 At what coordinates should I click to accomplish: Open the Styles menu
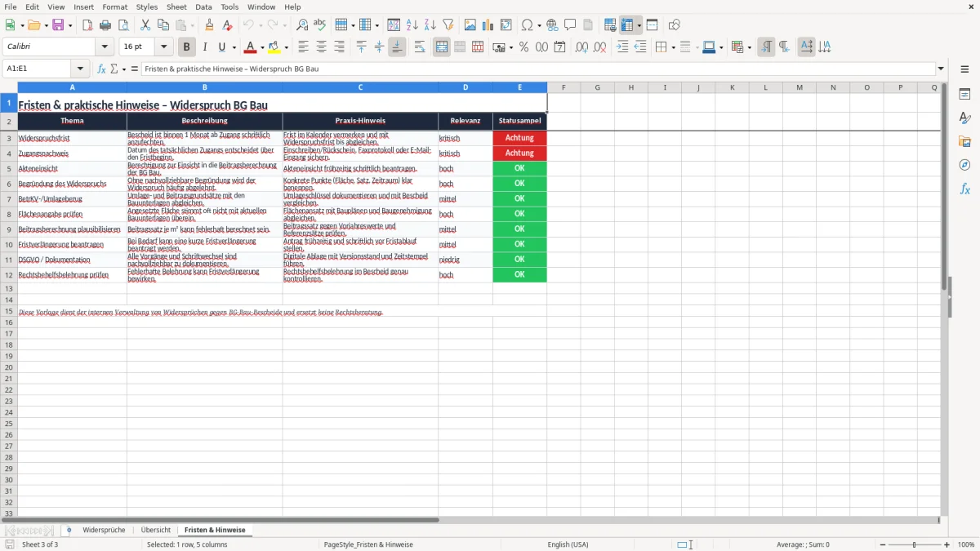pos(147,7)
